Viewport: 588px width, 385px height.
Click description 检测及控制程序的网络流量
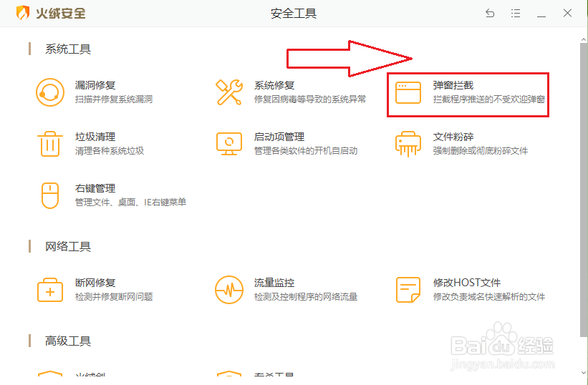point(306,297)
